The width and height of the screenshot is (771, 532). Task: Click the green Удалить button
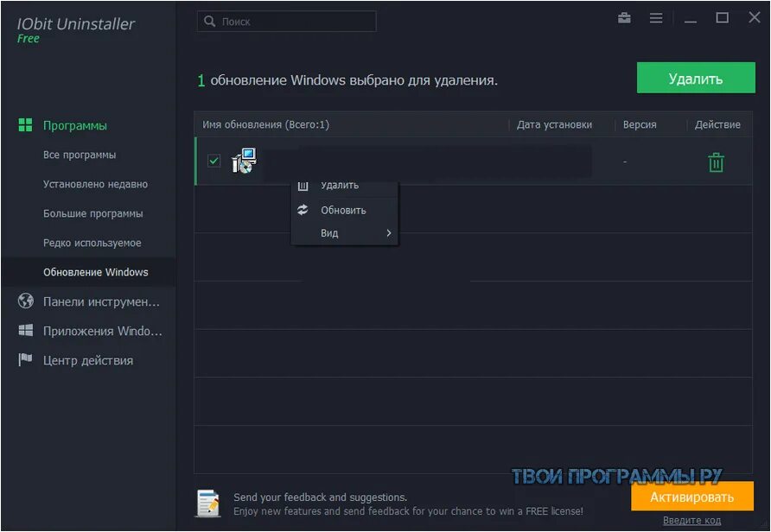[696, 78]
